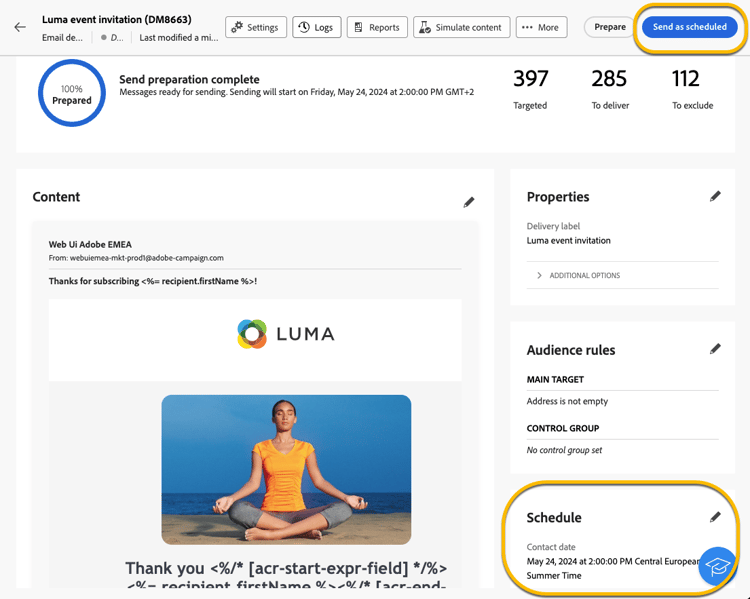The image size is (750, 599).
Task: Click the 'Luma event invitation (DM8663)' title
Action: [x=117, y=20]
